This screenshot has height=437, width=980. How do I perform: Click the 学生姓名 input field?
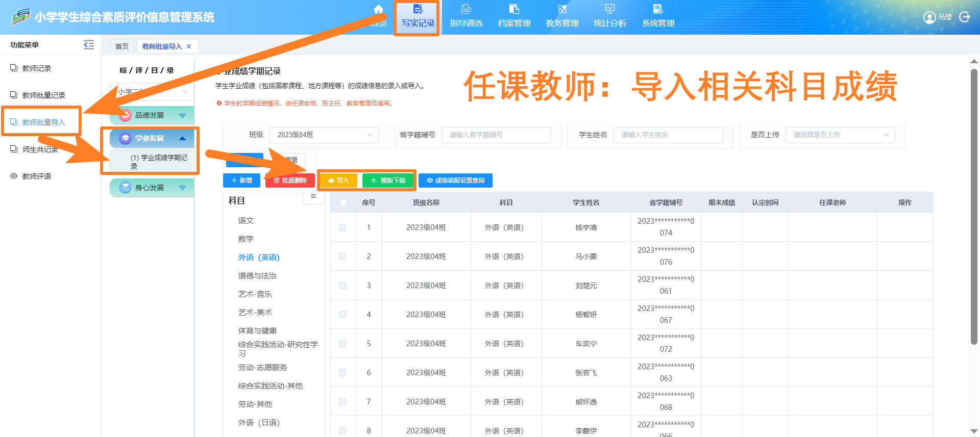point(668,135)
